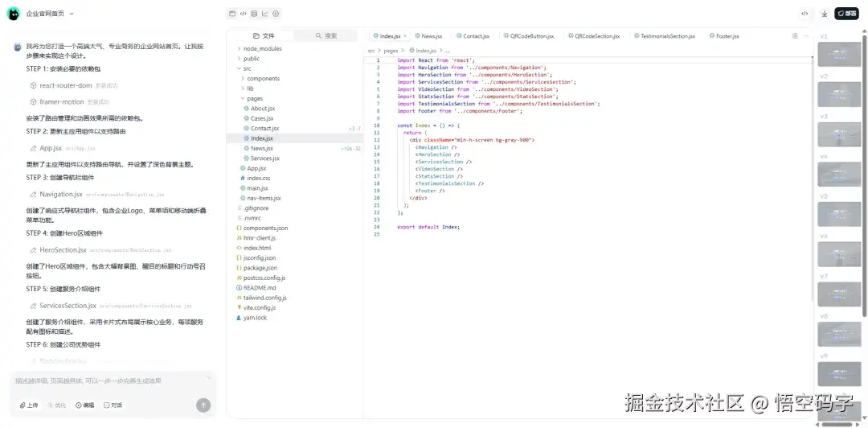
Task: Open vite.config.js in the file tree
Action: point(260,308)
